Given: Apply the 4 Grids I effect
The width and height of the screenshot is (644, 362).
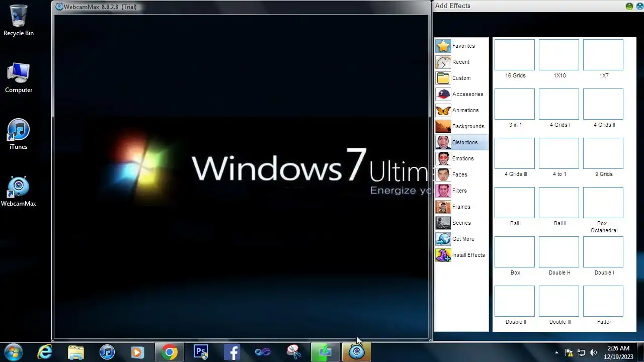Looking at the screenshot, I should (559, 104).
